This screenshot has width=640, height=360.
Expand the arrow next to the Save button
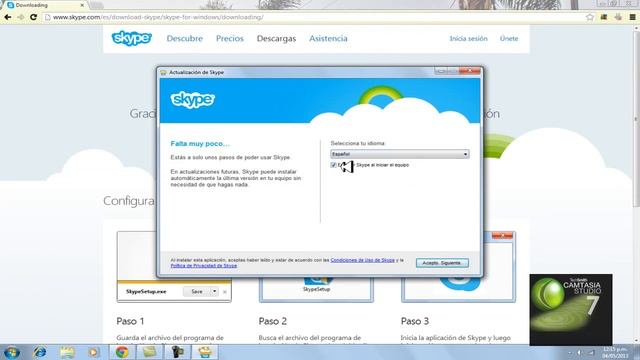coord(214,291)
